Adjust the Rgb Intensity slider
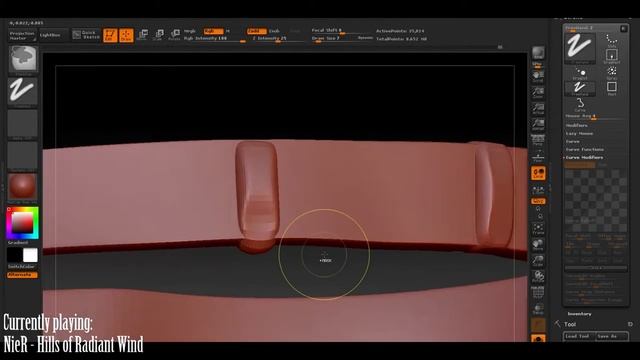This screenshot has height=360, width=640. pos(214,39)
